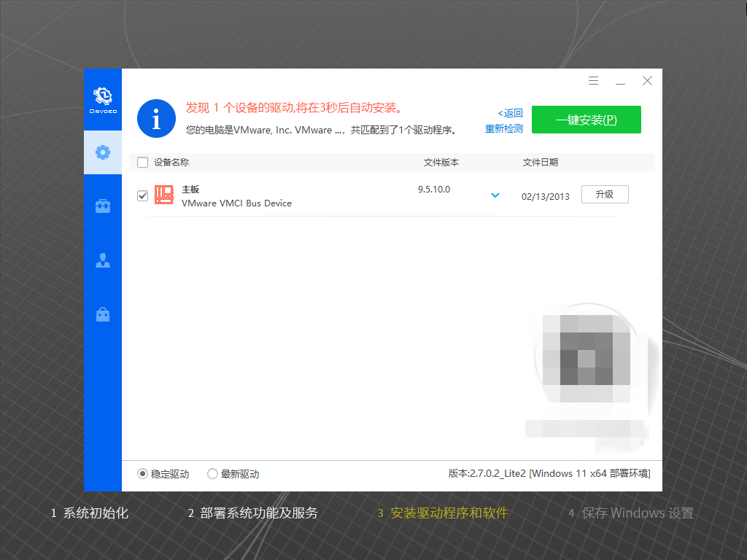This screenshot has width=747, height=560.
Task: Expand the driver version 9.5.10.0 dropdown
Action: [495, 195]
